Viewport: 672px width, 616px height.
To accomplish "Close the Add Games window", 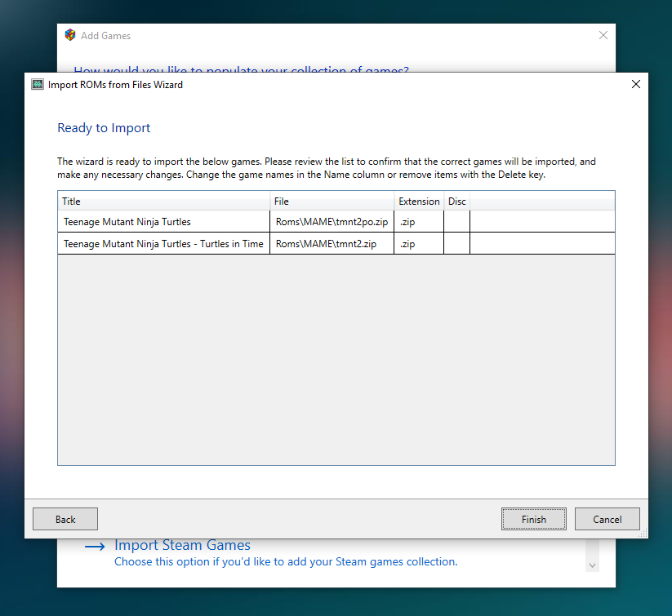I will [x=603, y=35].
